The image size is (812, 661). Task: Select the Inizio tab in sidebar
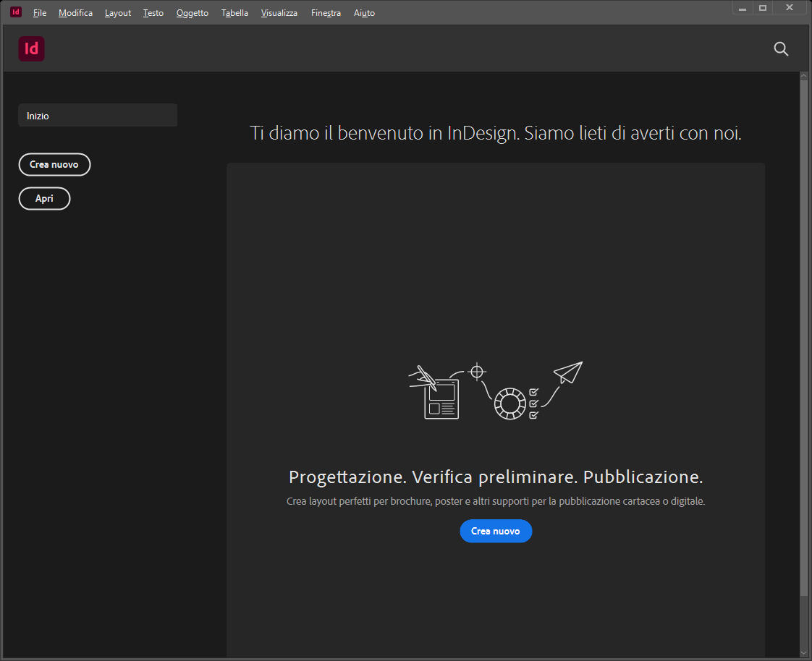tap(98, 116)
